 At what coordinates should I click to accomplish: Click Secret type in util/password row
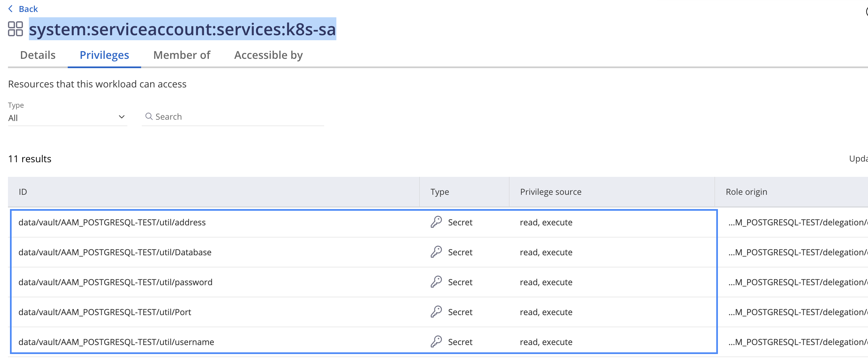[x=460, y=283]
